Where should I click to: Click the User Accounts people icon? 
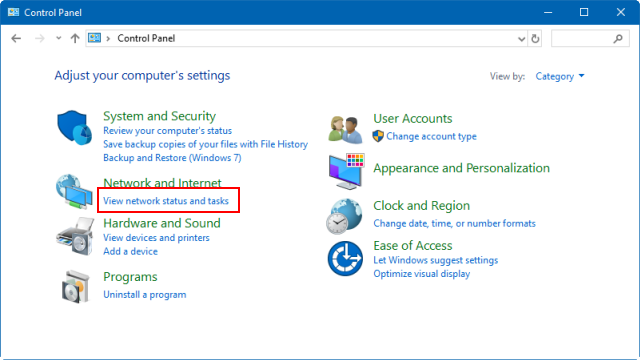pos(345,129)
